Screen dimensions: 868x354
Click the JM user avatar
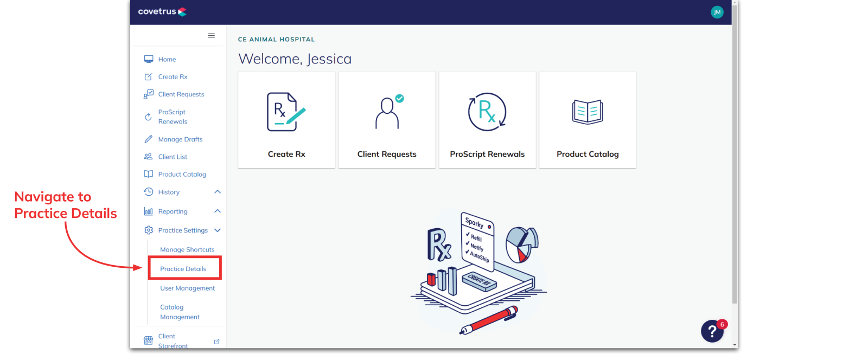[x=717, y=12]
